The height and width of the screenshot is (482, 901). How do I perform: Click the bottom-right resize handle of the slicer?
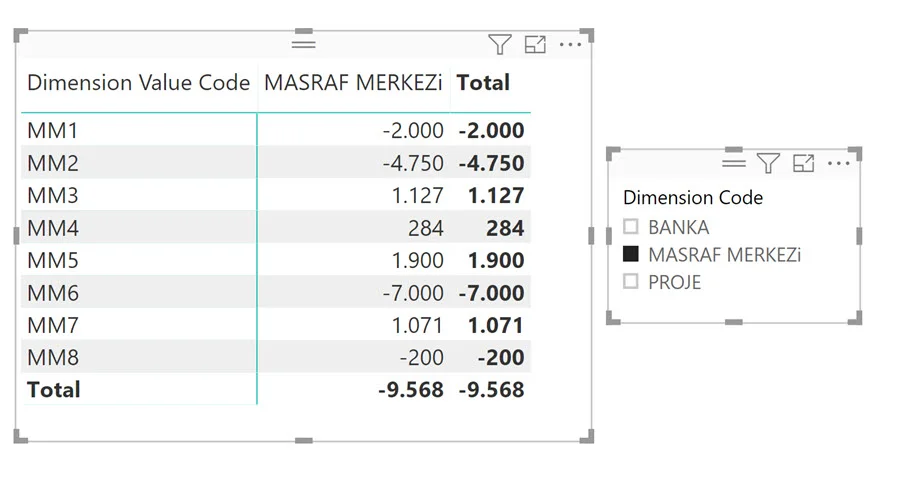[x=856, y=319]
